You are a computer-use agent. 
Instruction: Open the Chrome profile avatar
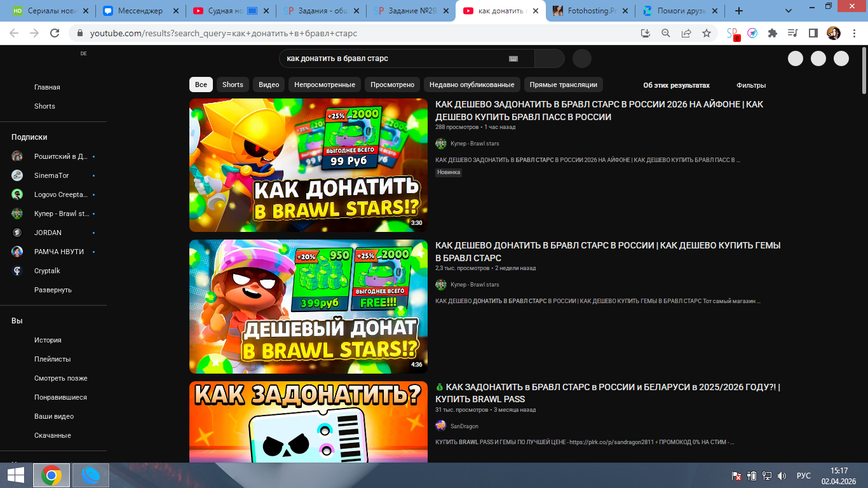coord(833,33)
